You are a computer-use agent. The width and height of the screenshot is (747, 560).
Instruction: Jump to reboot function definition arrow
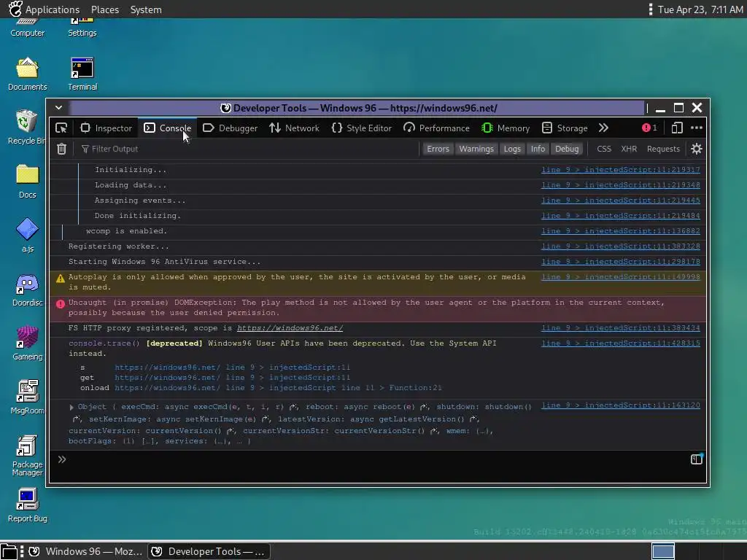pos(424,407)
